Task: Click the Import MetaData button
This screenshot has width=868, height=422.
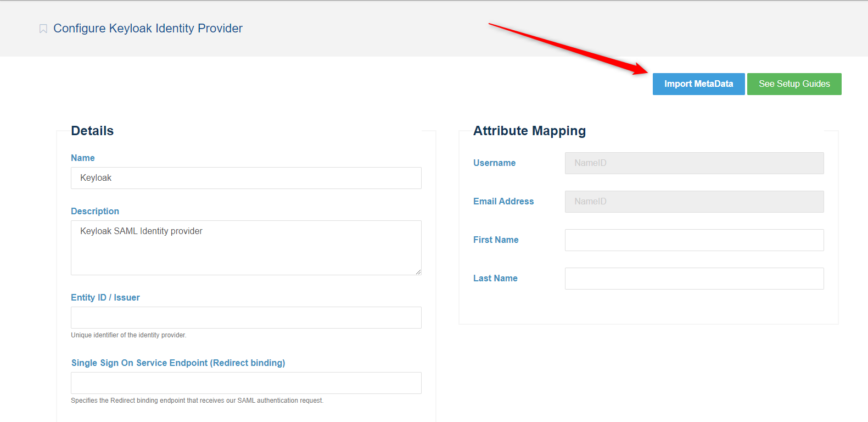Action: [x=698, y=84]
